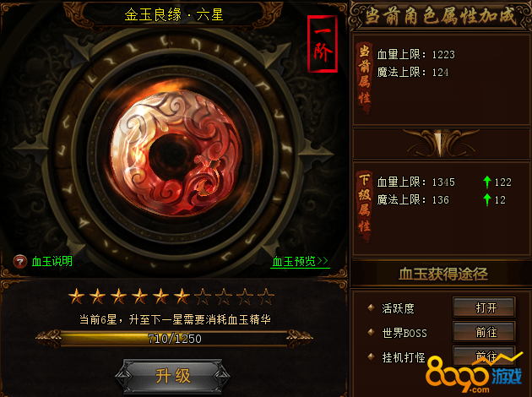Click 打开 button for 活跃度
Screen dimensions: 532x397
click(x=485, y=307)
